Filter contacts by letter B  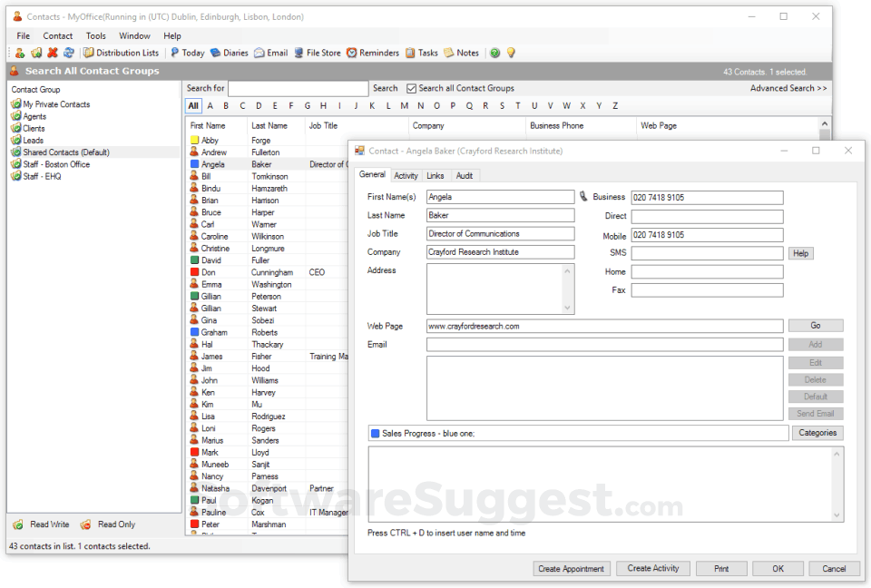[224, 104]
